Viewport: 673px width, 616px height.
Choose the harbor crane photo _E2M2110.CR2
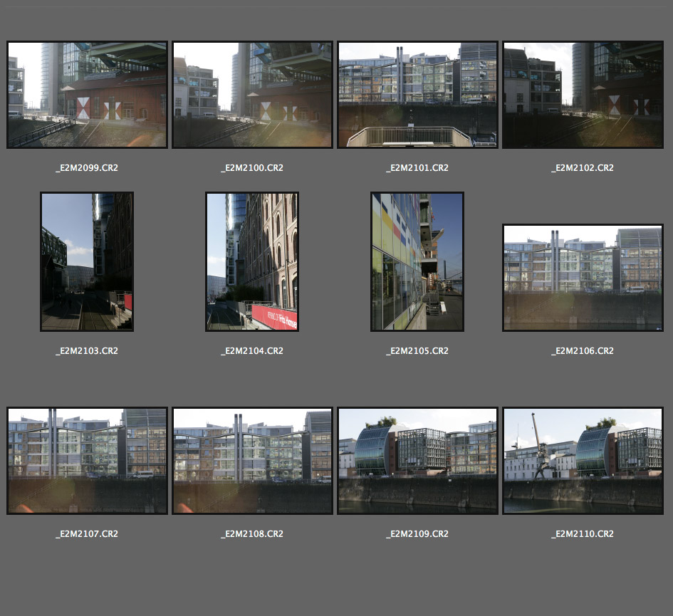pos(583,461)
